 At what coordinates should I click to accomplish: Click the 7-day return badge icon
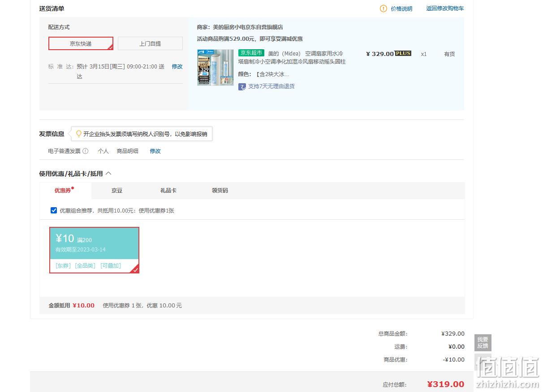[x=242, y=86]
